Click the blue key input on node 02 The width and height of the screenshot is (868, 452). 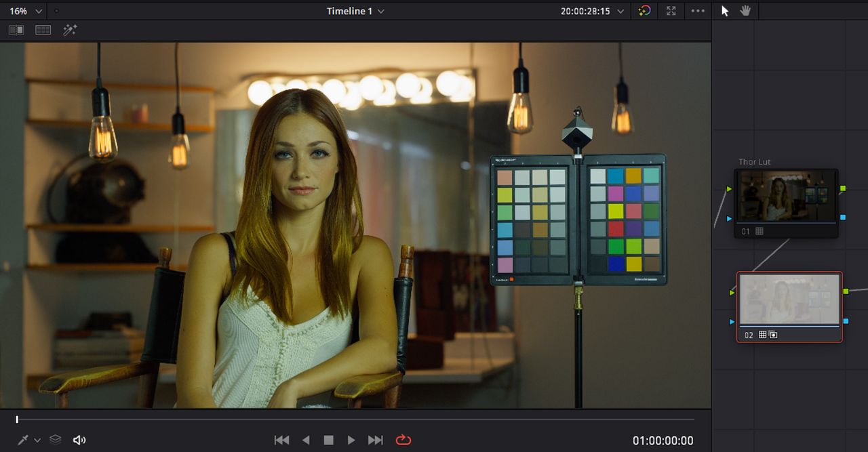pyautogui.click(x=732, y=321)
